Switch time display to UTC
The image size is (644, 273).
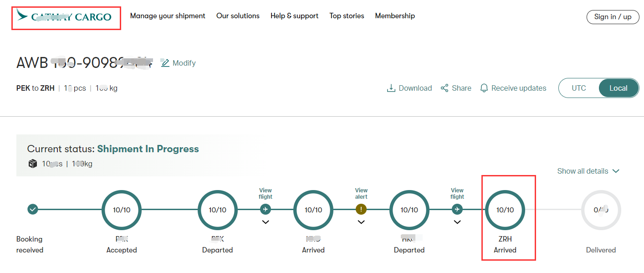[x=579, y=88]
